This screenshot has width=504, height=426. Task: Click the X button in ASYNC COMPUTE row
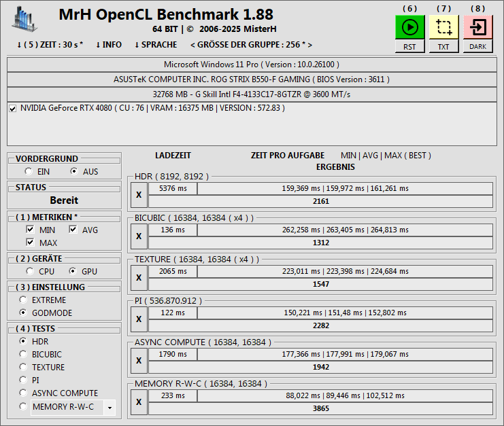(139, 361)
